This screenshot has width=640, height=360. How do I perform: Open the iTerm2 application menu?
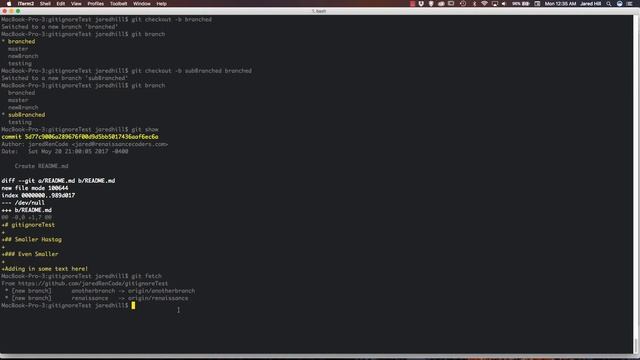pos(26,4)
